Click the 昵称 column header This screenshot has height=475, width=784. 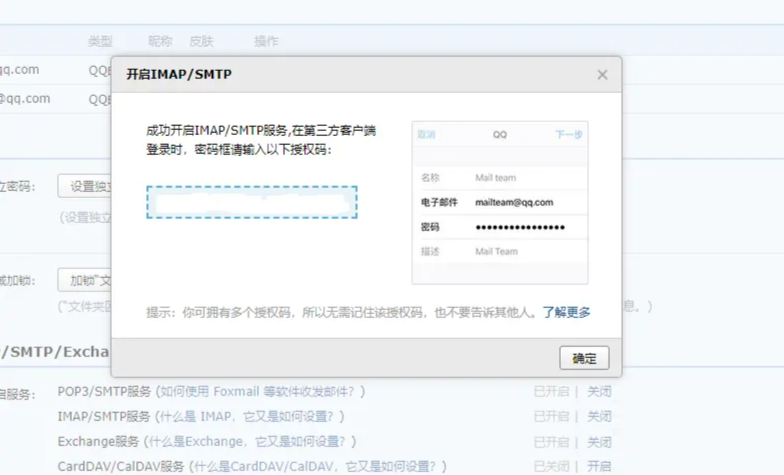tap(160, 41)
